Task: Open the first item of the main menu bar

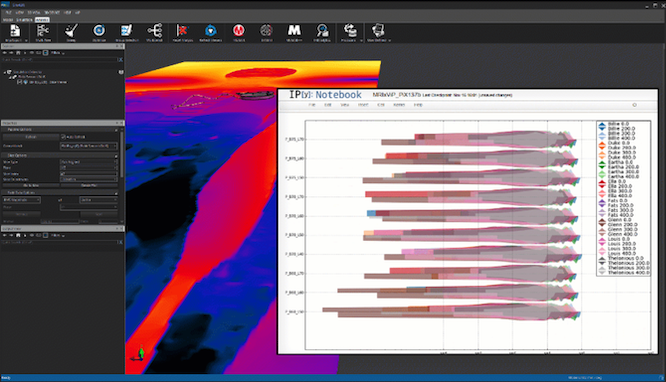Action: pyautogui.click(x=8, y=13)
